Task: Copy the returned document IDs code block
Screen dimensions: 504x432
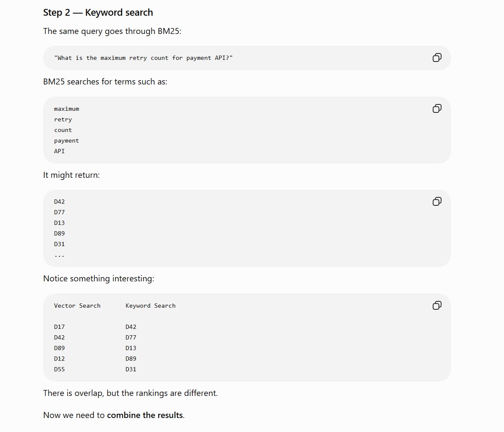Action: [437, 202]
